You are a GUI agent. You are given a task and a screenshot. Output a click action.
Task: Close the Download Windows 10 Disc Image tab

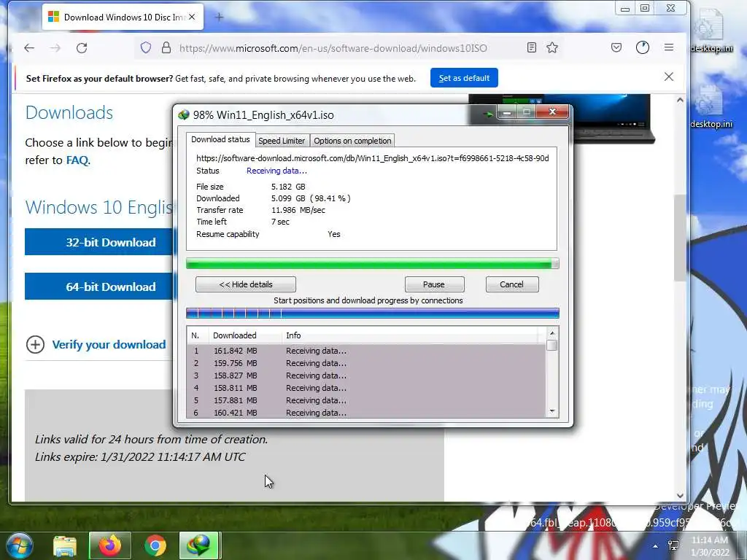tap(192, 17)
